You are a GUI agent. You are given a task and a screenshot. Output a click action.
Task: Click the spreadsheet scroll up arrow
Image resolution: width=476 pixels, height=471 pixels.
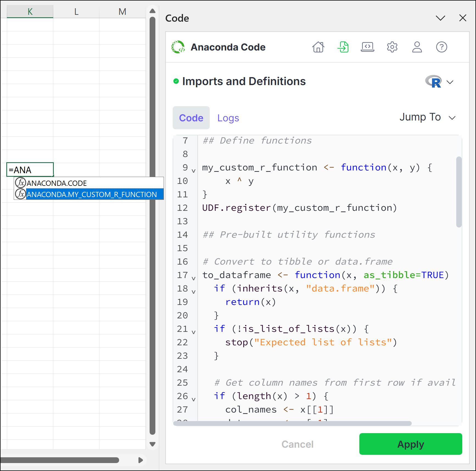(x=153, y=11)
